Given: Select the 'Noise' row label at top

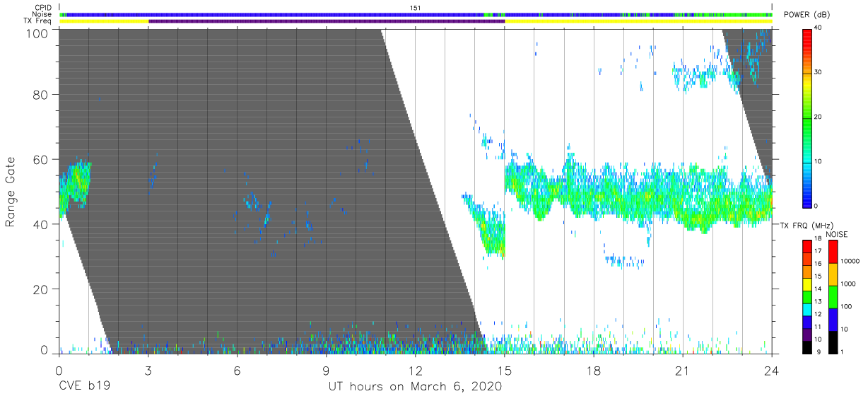Looking at the screenshot, I should coord(42,14).
